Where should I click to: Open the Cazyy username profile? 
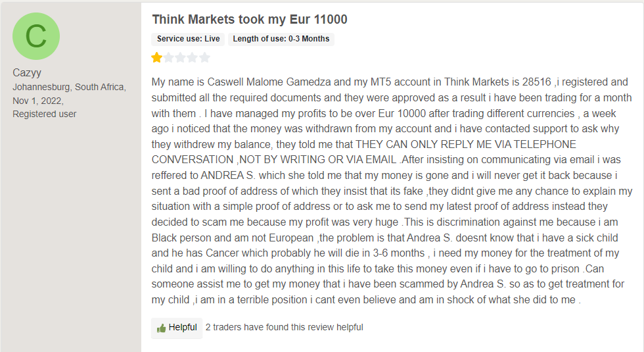[x=27, y=73]
